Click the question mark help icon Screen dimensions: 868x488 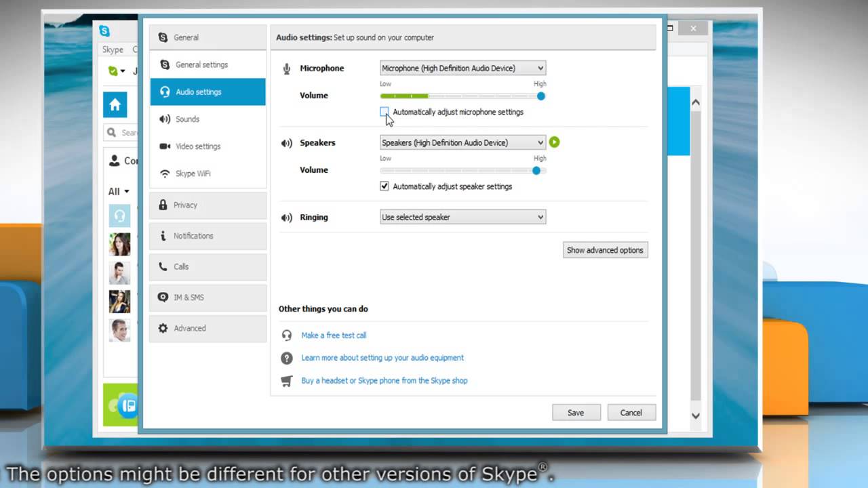pyautogui.click(x=287, y=358)
